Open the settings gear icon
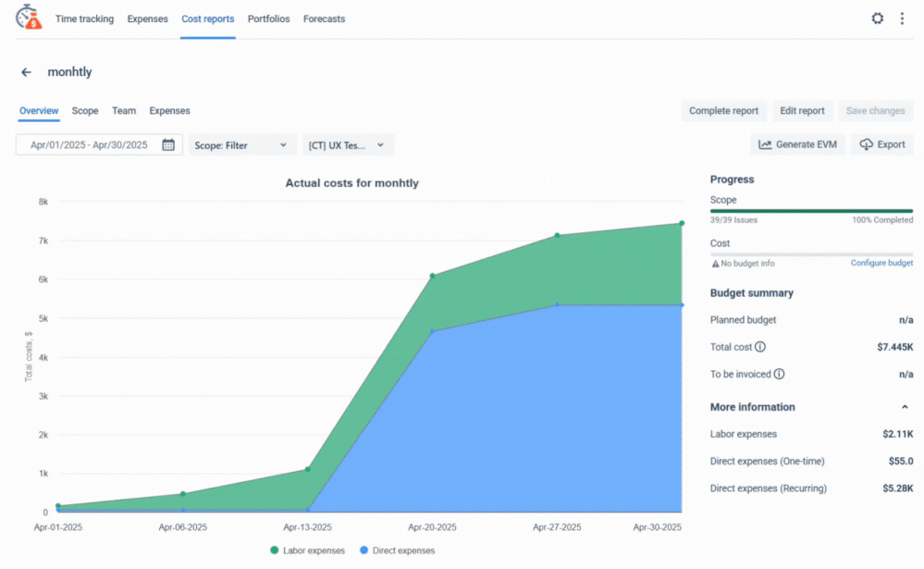The height and width of the screenshot is (569, 924). pyautogui.click(x=877, y=19)
